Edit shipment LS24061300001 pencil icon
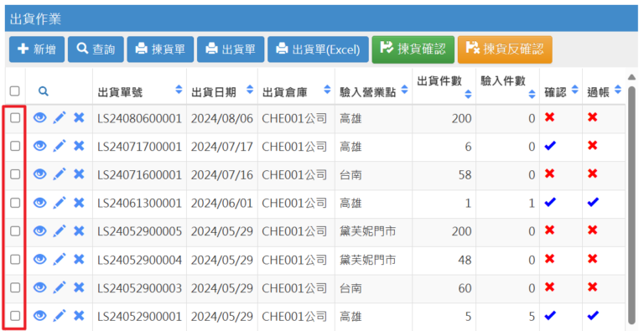This screenshot has width=644, height=331. pos(60,203)
